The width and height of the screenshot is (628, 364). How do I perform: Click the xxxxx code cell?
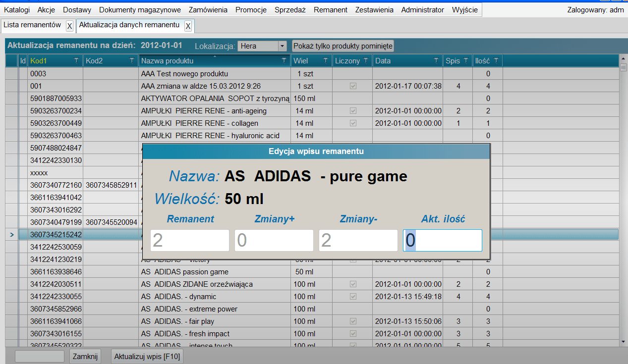click(56, 173)
